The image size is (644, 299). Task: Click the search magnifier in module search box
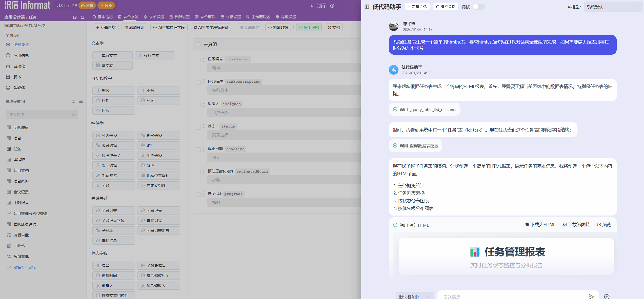[74, 115]
